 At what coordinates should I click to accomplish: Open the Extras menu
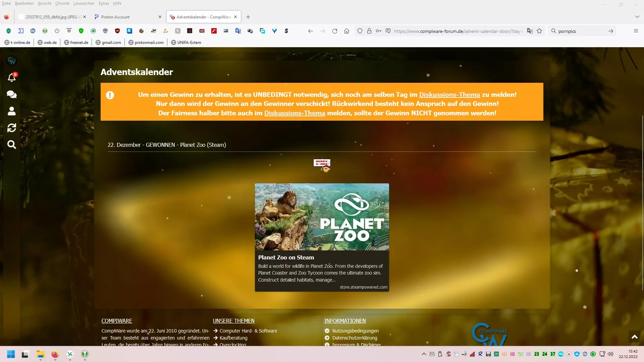[104, 3]
